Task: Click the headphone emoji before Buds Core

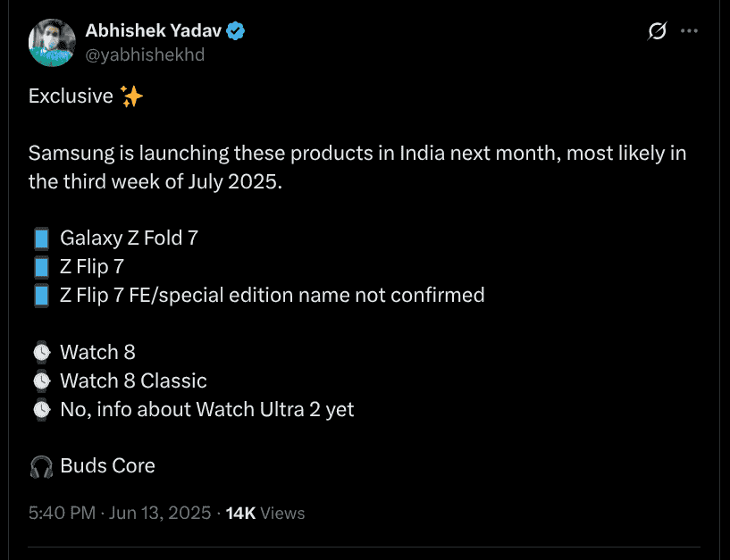Action: pos(41,465)
